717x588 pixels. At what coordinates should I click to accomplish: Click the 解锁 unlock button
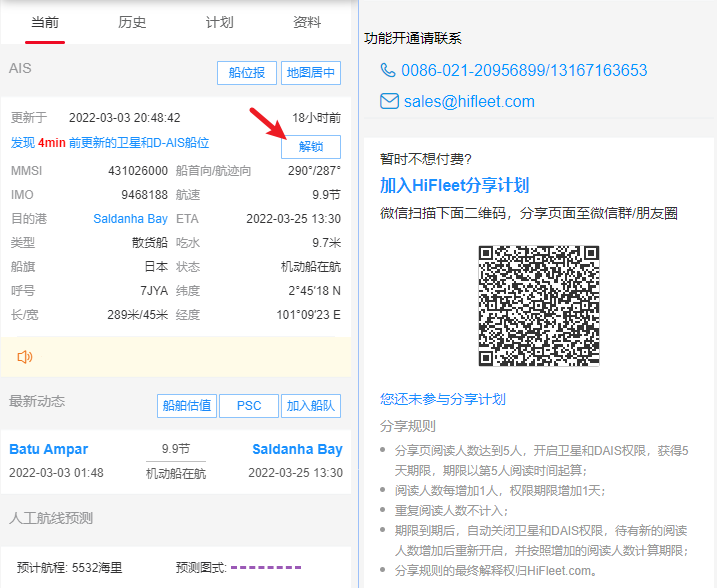pos(311,147)
